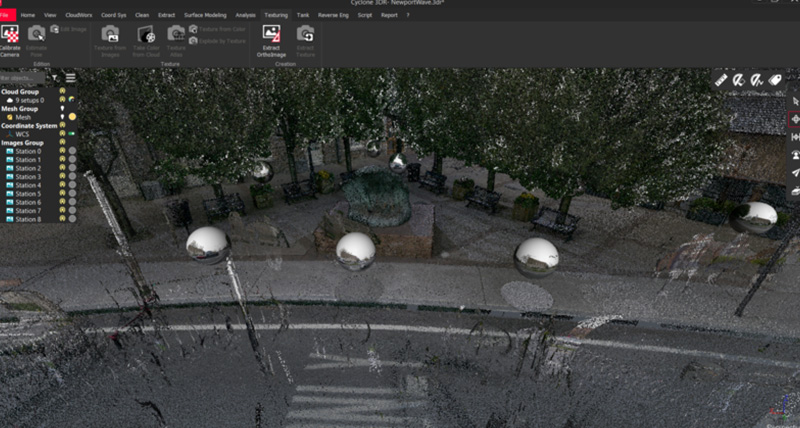Open the tree panel hamburger menu
800x428 pixels.
(71, 77)
